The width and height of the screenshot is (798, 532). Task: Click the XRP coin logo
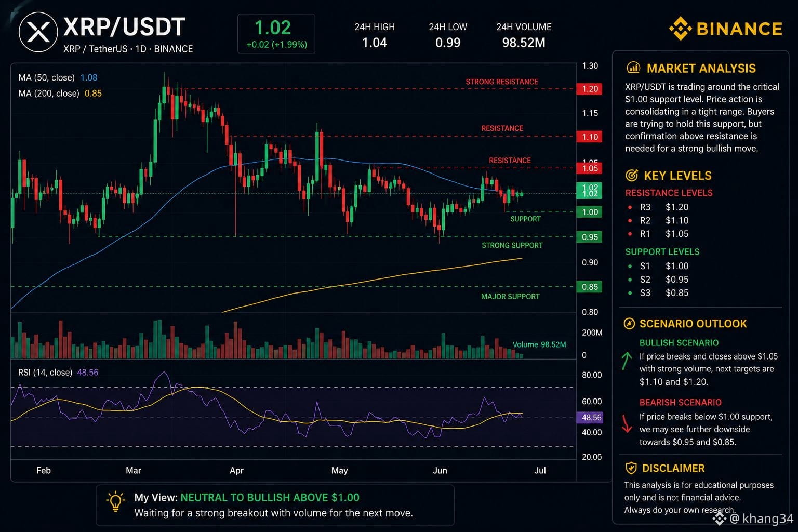(38, 33)
